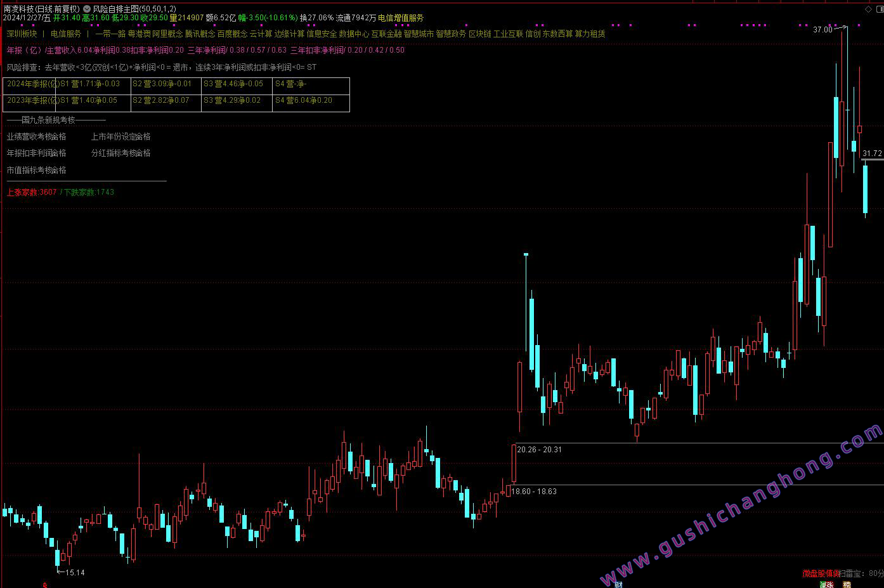884x588 pixels.
Task: Open the 边缘计算 concept link
Action: [x=290, y=34]
